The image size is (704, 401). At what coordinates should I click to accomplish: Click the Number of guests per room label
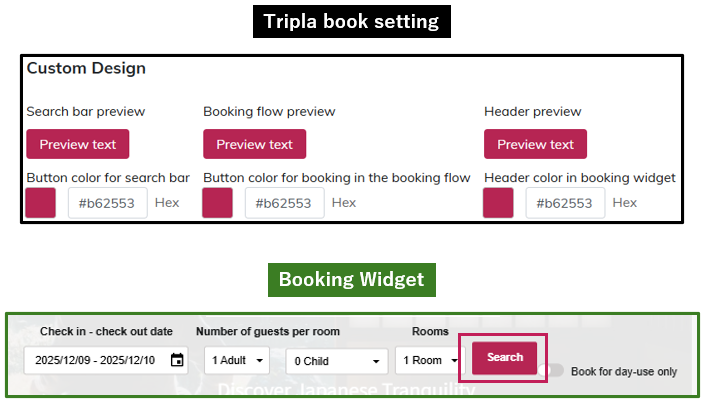[x=268, y=331]
